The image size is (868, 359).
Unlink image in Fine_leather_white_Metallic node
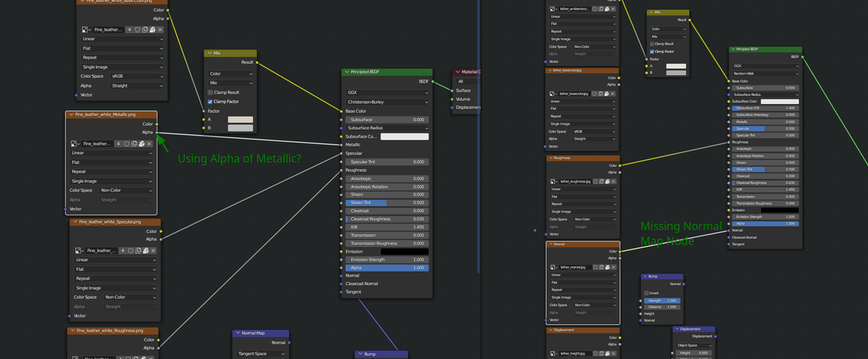point(149,144)
